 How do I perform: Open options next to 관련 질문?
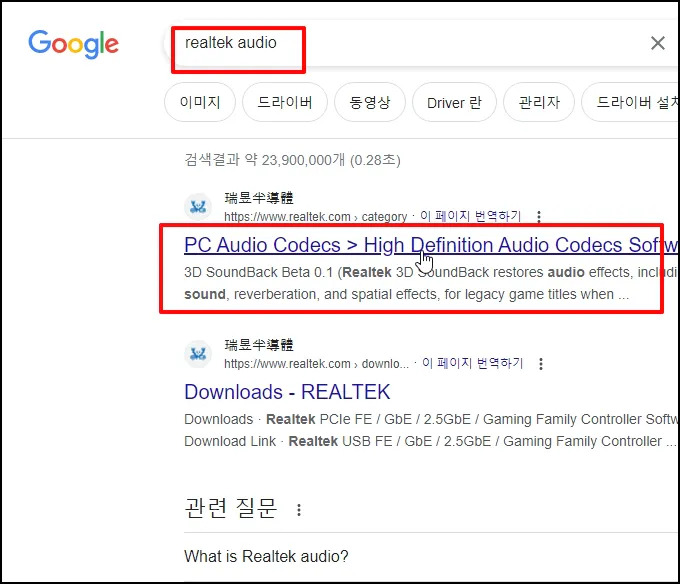(x=299, y=510)
